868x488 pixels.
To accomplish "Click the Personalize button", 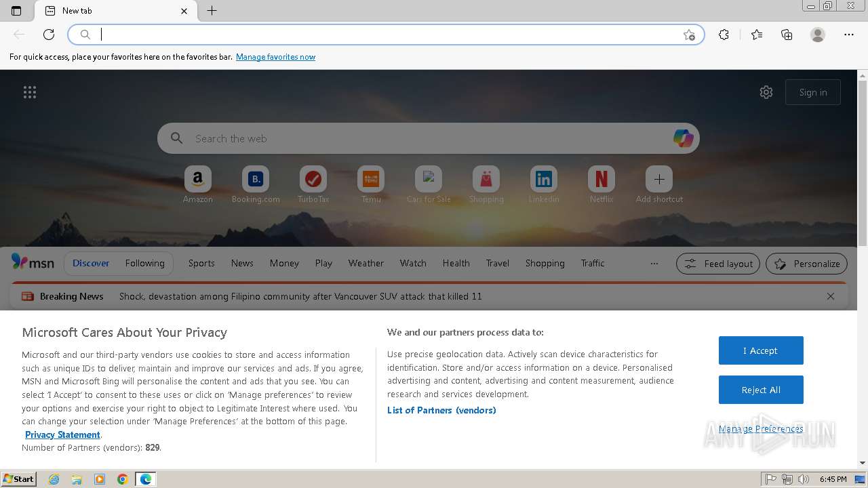I will pyautogui.click(x=807, y=264).
